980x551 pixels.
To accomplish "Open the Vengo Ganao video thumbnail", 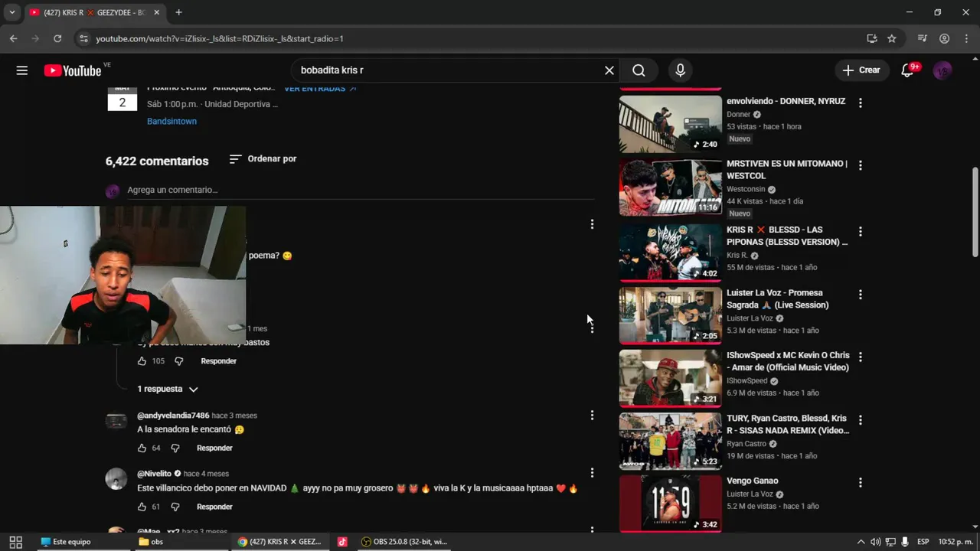I will point(670,503).
